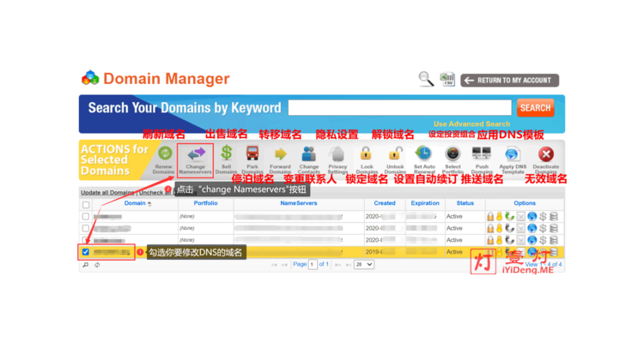Click the Sell Domains dollar icon
This screenshot has height=343, width=644.
click(x=227, y=153)
